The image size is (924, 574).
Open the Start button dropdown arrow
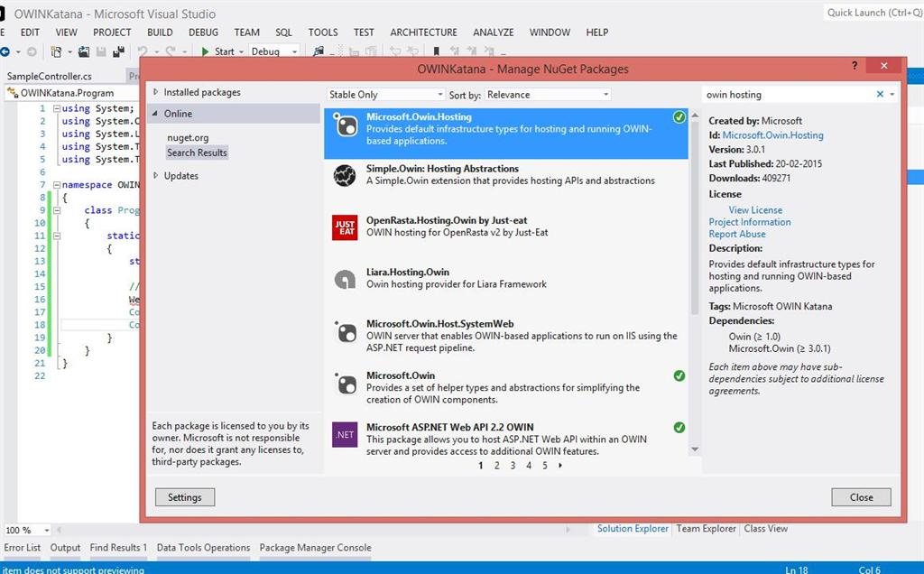click(241, 51)
